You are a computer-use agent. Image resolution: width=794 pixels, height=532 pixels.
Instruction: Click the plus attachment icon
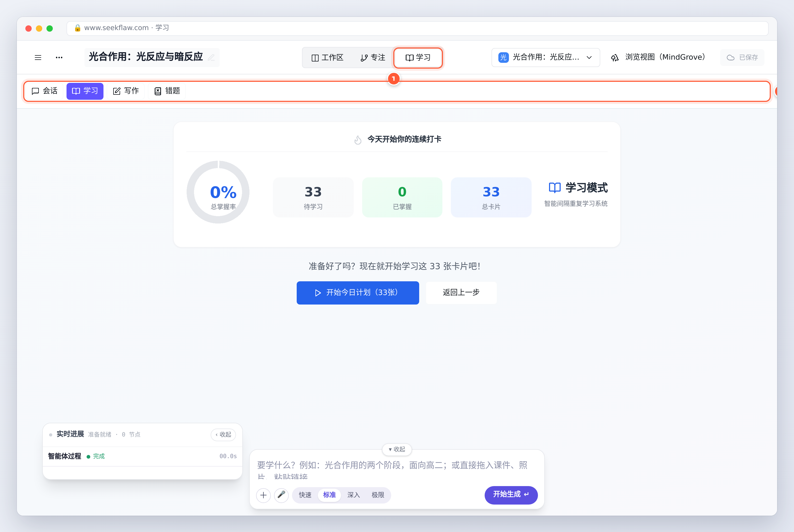click(263, 495)
